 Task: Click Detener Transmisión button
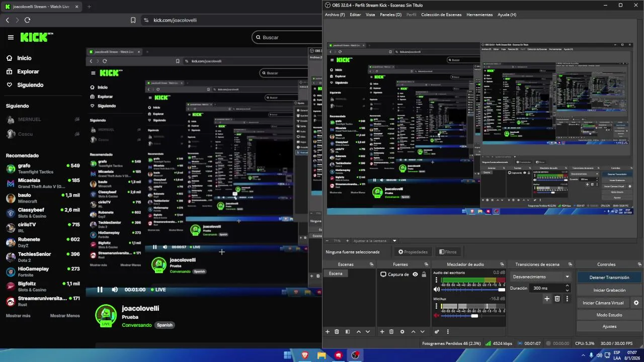point(609,277)
